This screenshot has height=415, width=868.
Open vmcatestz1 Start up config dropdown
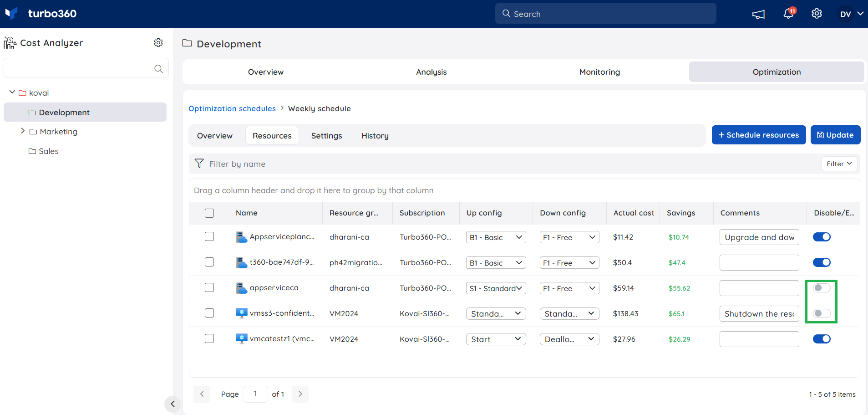(496, 339)
